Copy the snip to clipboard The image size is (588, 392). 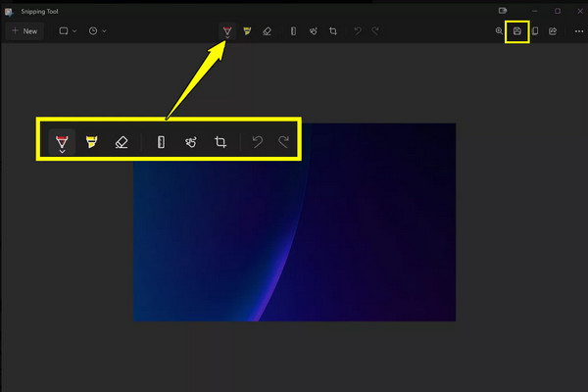(x=535, y=31)
